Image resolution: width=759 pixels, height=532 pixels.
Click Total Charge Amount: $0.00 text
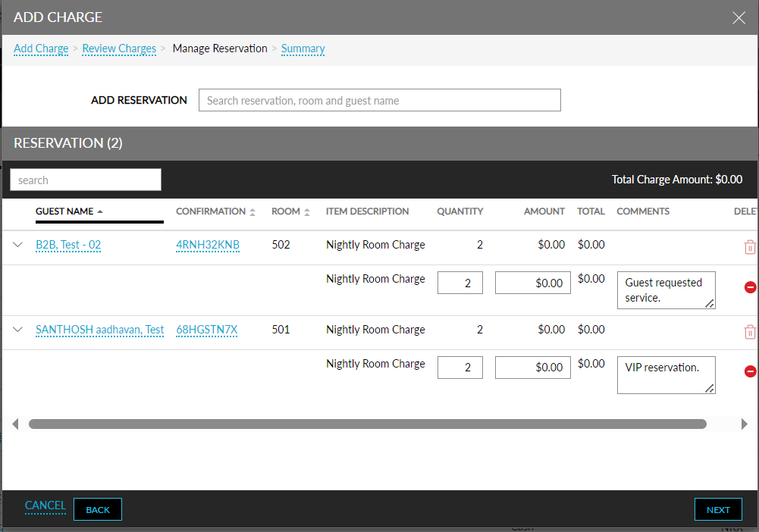tap(676, 180)
